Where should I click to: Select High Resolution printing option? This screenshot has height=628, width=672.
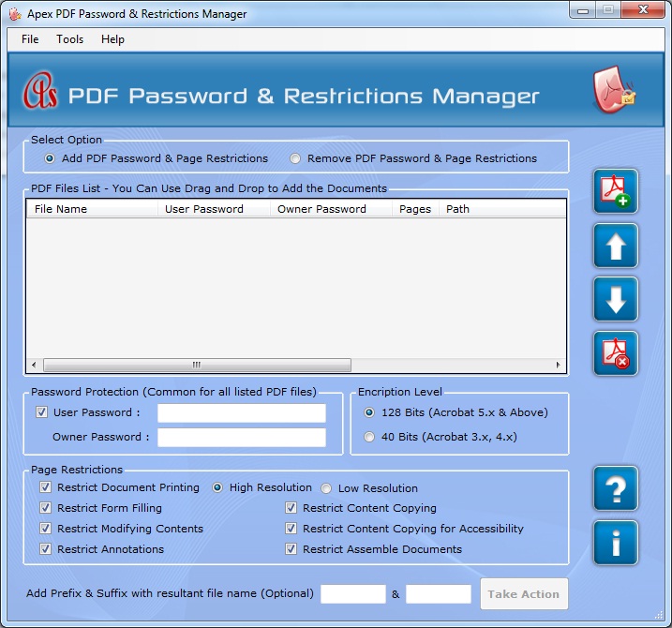(x=217, y=487)
